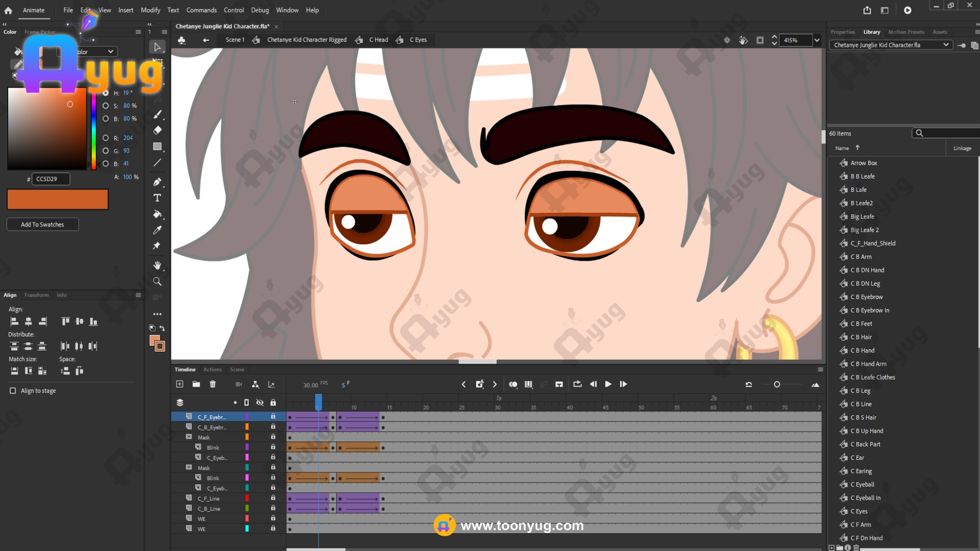This screenshot has width=980, height=551.
Task: Click the Add To Swatches button
Action: 42,224
